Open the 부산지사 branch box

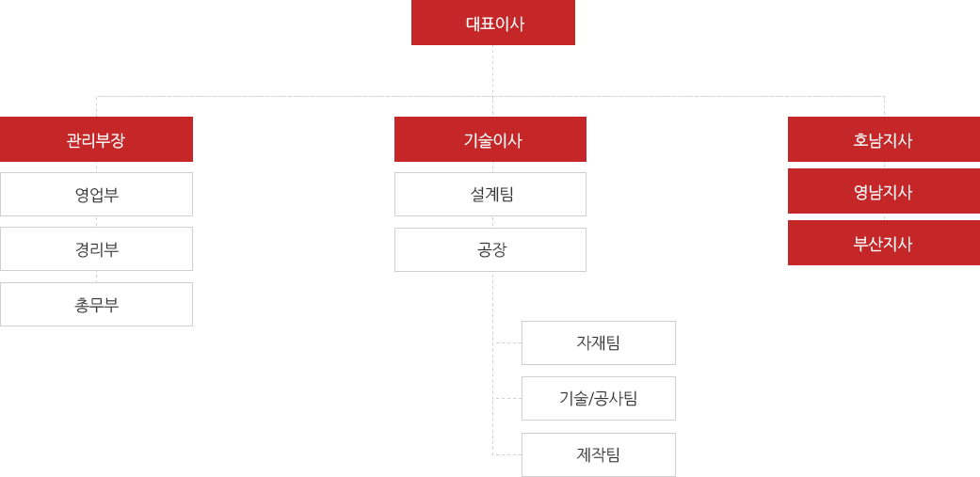[884, 243]
